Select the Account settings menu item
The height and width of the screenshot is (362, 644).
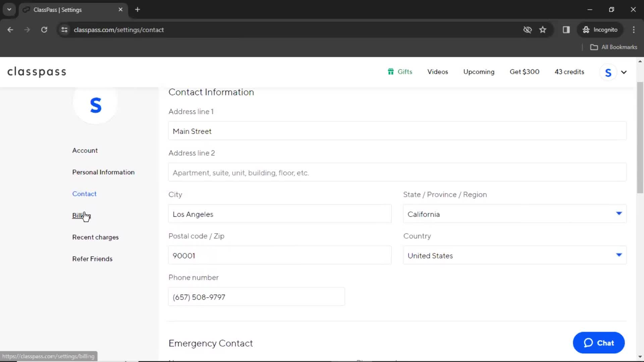click(x=85, y=150)
